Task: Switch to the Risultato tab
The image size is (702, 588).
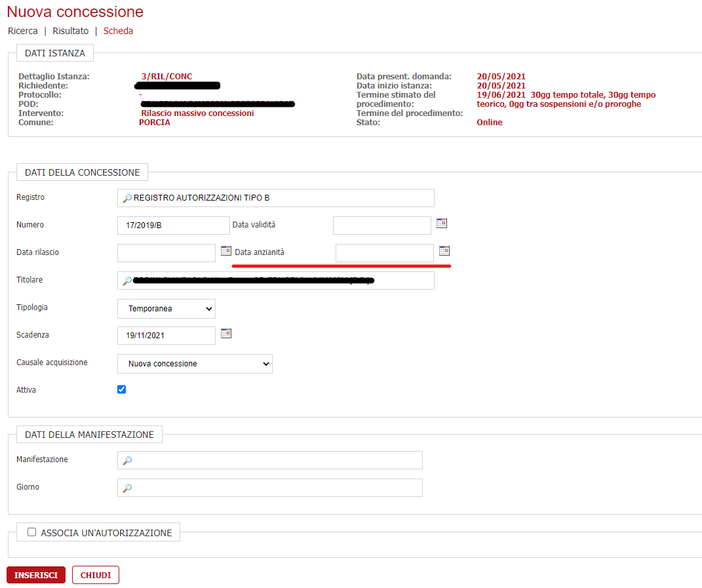Action: pyautogui.click(x=71, y=31)
